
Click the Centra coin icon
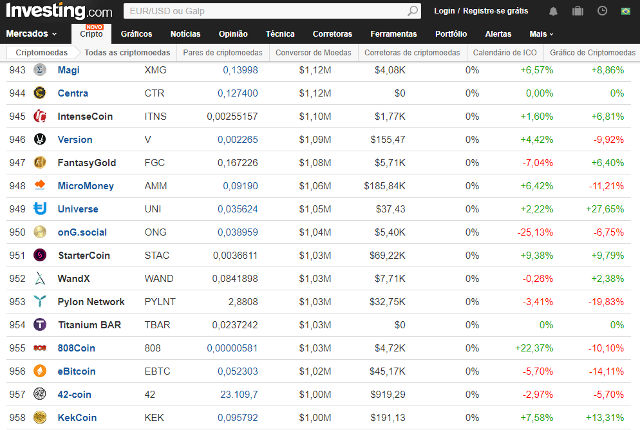coord(40,93)
